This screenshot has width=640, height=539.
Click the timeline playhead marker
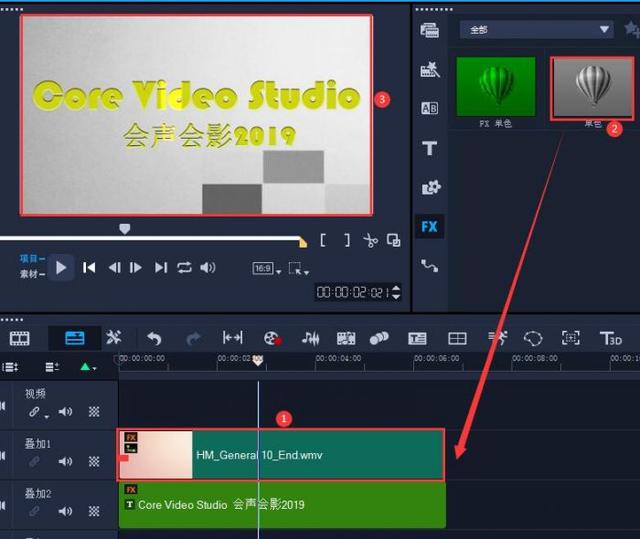pyautogui.click(x=258, y=360)
